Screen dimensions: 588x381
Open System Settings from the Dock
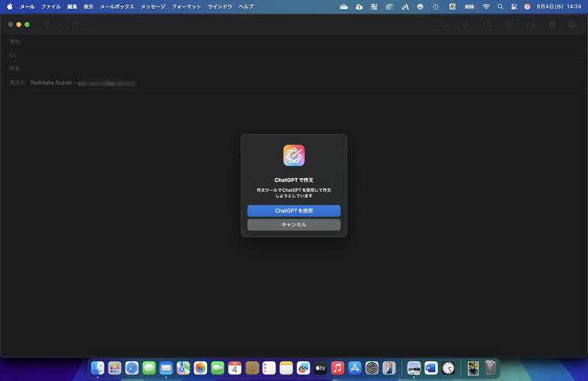pyautogui.click(x=372, y=368)
